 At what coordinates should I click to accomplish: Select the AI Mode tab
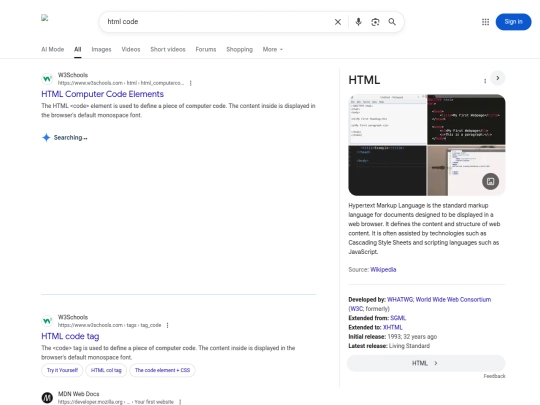(53, 49)
